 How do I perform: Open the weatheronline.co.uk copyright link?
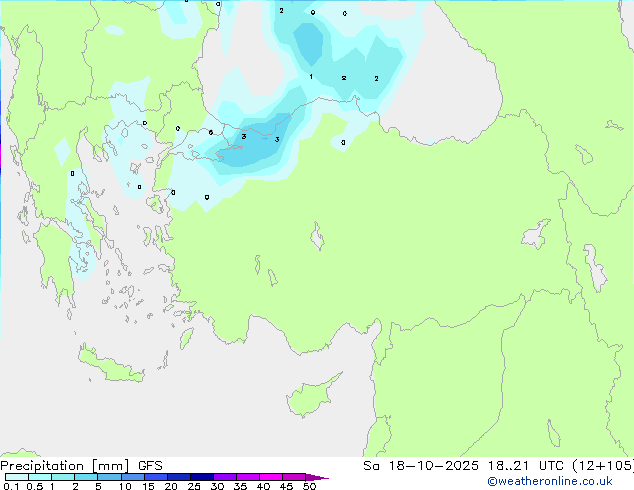click(550, 481)
